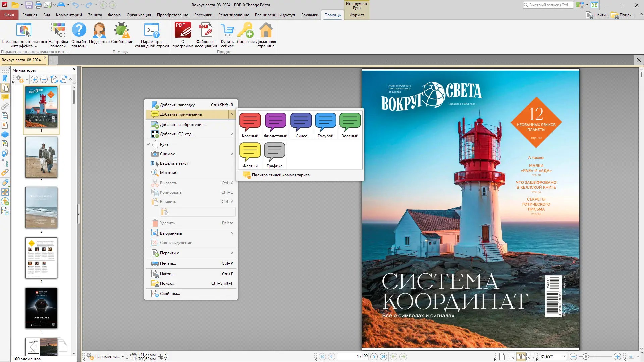
Task: Click the Home page house icon
Action: click(x=266, y=31)
